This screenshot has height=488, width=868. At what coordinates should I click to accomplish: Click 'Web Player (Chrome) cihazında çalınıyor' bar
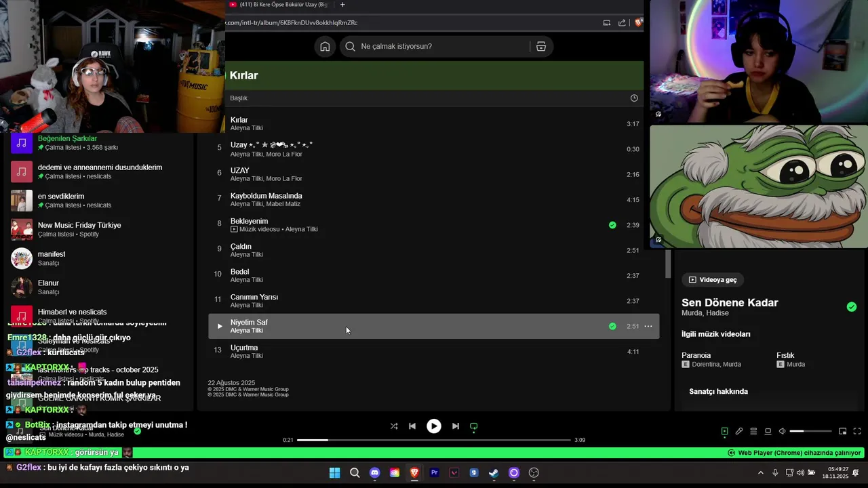(794, 453)
